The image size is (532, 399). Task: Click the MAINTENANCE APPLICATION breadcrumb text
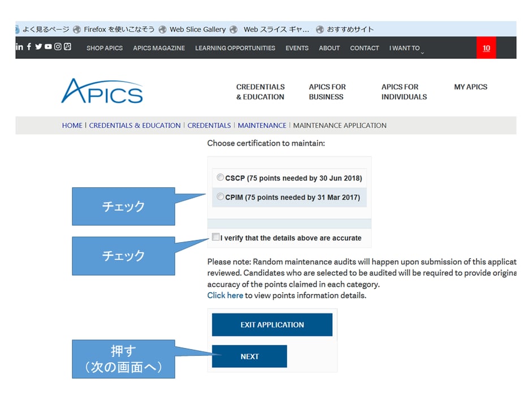[340, 126]
